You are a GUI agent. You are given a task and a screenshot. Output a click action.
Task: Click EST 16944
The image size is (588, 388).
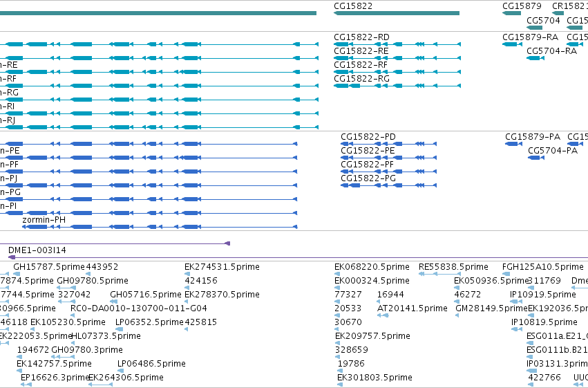[390, 295]
